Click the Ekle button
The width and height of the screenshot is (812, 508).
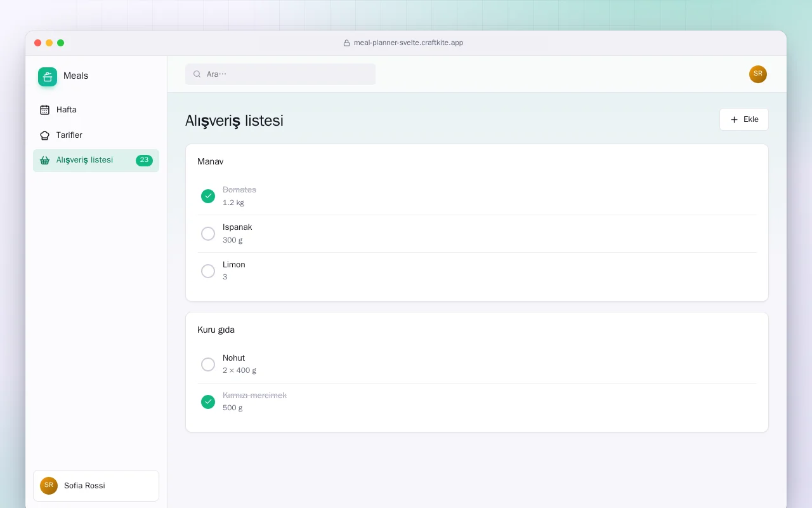pos(744,119)
